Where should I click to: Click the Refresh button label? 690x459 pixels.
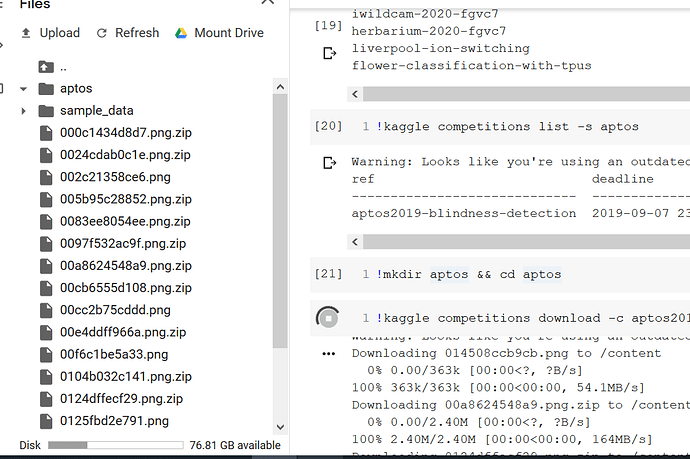tap(137, 33)
